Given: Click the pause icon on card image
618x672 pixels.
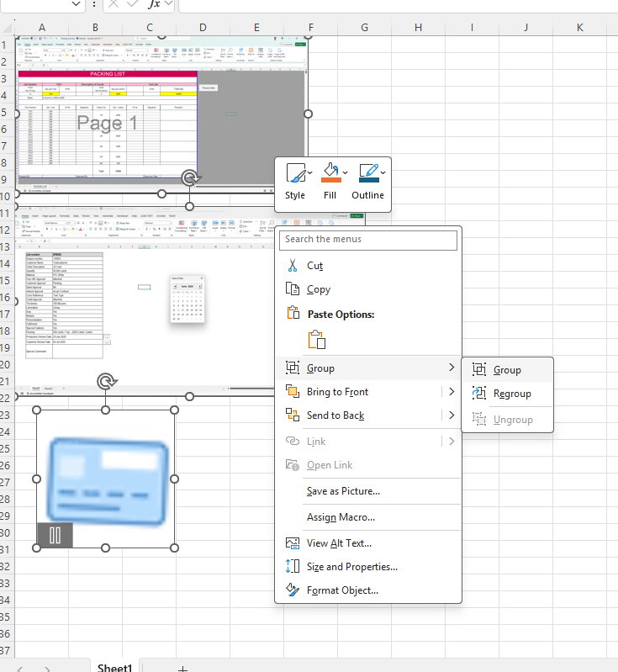Looking at the screenshot, I should 55,535.
